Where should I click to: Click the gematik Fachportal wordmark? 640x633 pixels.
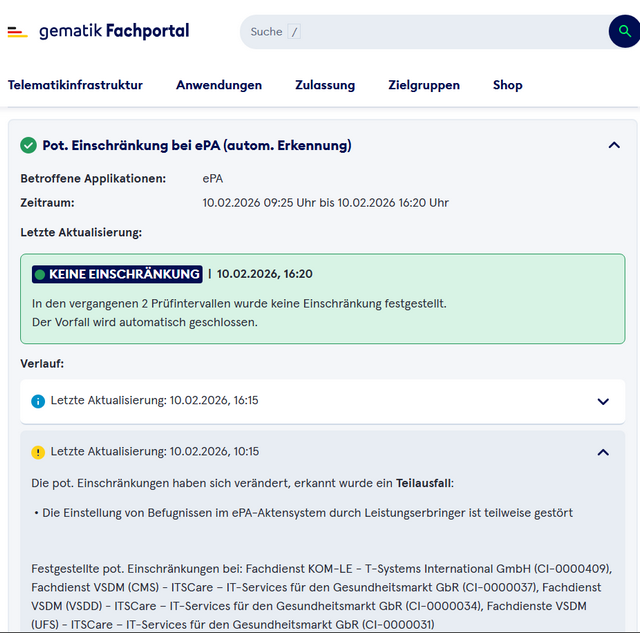point(114,31)
